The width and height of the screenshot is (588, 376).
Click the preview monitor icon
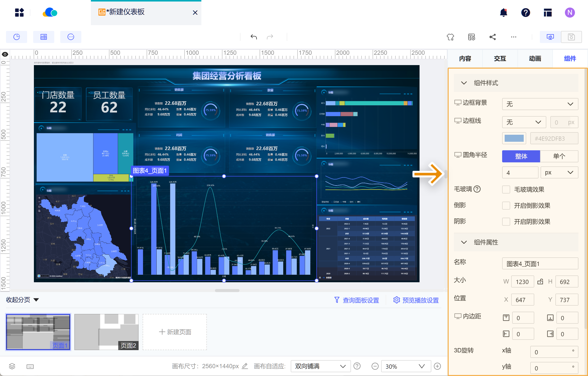coord(550,37)
